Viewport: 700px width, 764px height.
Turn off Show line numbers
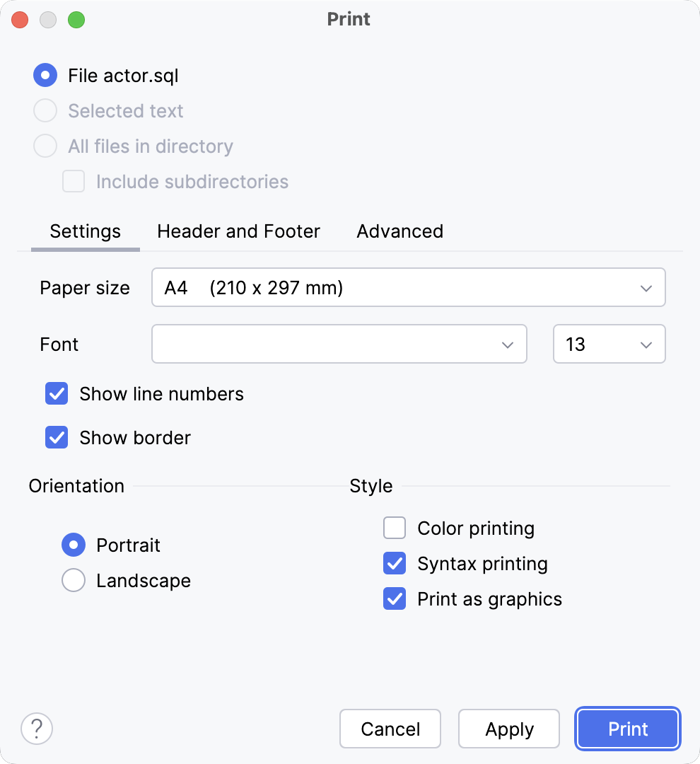[57, 393]
